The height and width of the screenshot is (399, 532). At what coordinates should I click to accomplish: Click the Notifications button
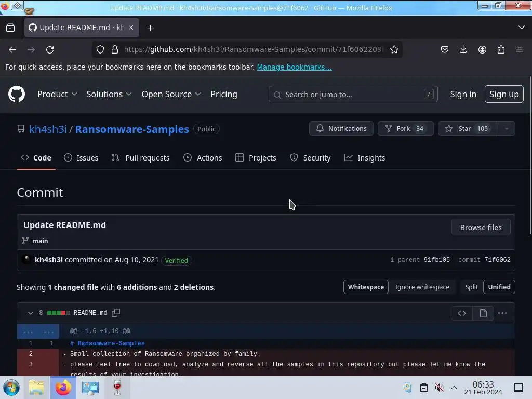341,129
